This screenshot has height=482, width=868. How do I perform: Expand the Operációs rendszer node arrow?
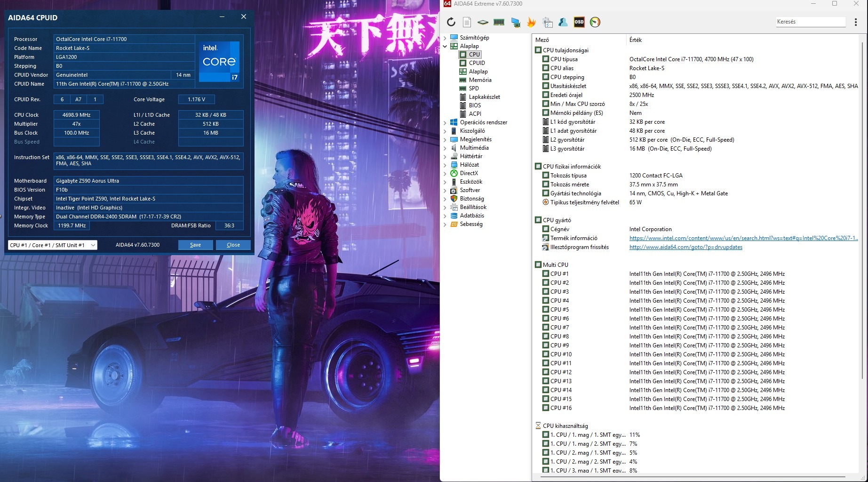(445, 122)
